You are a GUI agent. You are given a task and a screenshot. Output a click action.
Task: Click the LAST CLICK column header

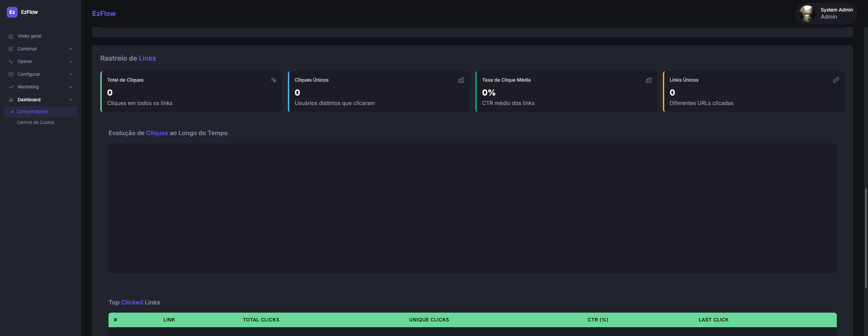click(713, 320)
